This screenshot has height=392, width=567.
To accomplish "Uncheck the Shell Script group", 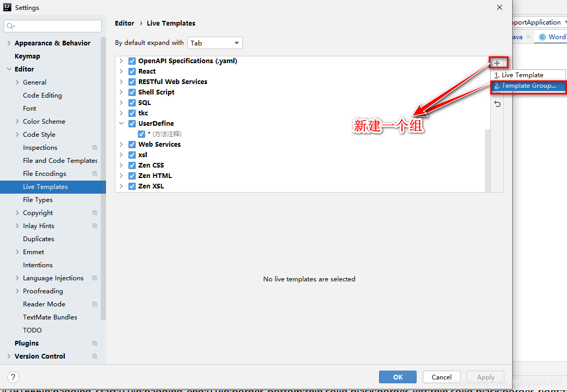I will (x=132, y=92).
